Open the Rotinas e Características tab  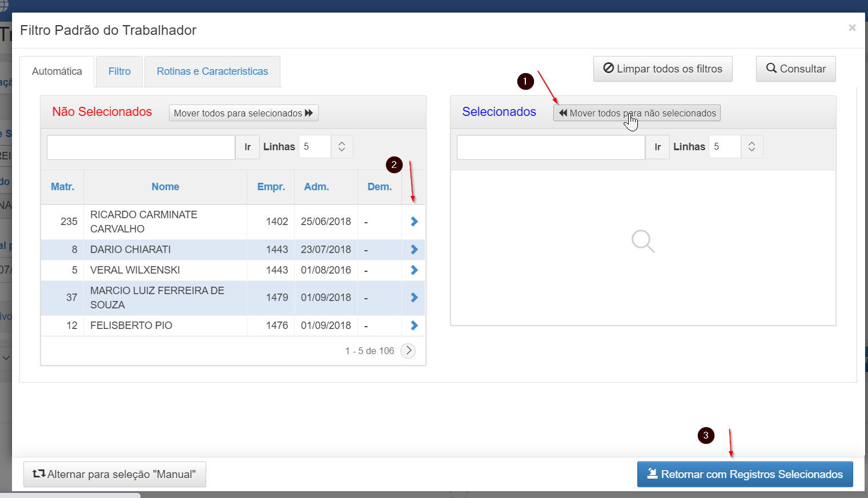coord(212,71)
